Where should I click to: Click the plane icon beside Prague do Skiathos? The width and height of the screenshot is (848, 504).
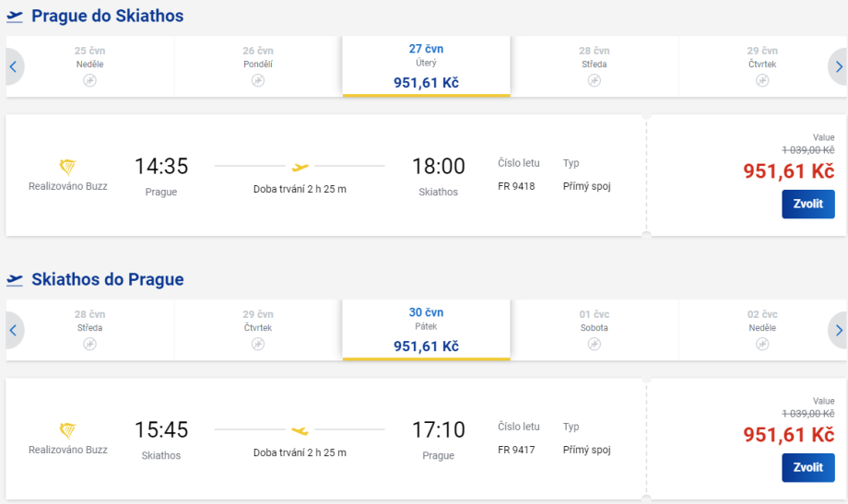[15, 17]
